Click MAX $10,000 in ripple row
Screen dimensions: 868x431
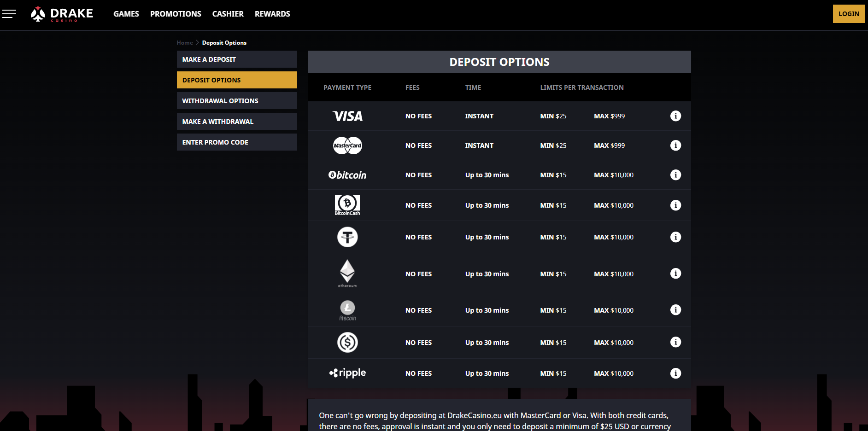tap(614, 373)
